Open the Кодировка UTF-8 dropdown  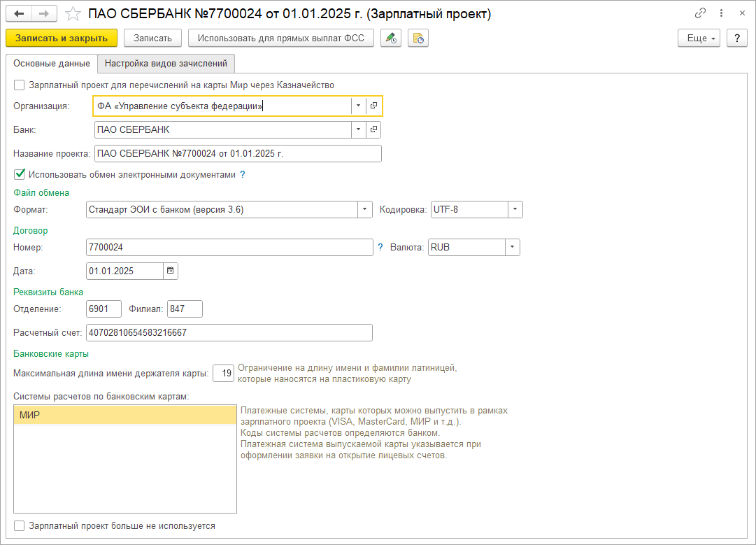point(515,209)
